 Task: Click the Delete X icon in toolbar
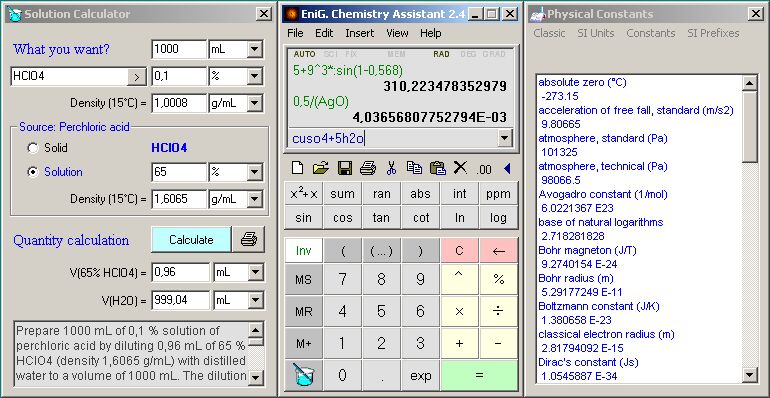460,169
